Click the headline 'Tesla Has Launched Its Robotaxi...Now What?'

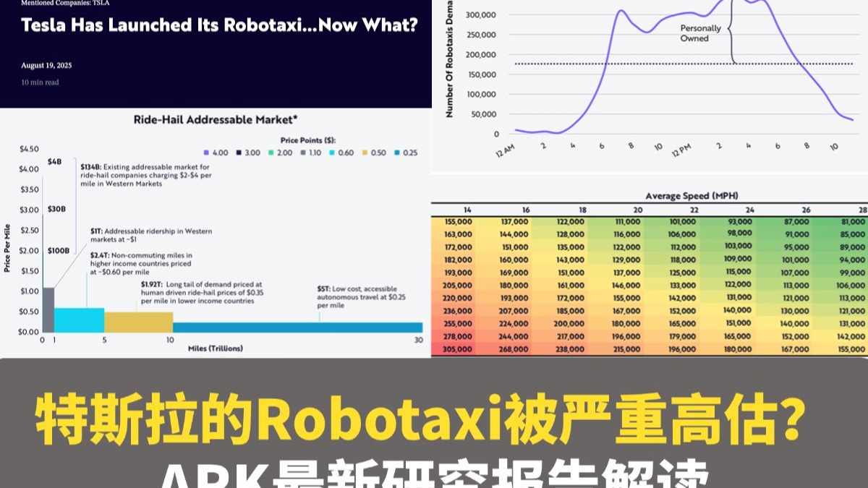[219, 26]
